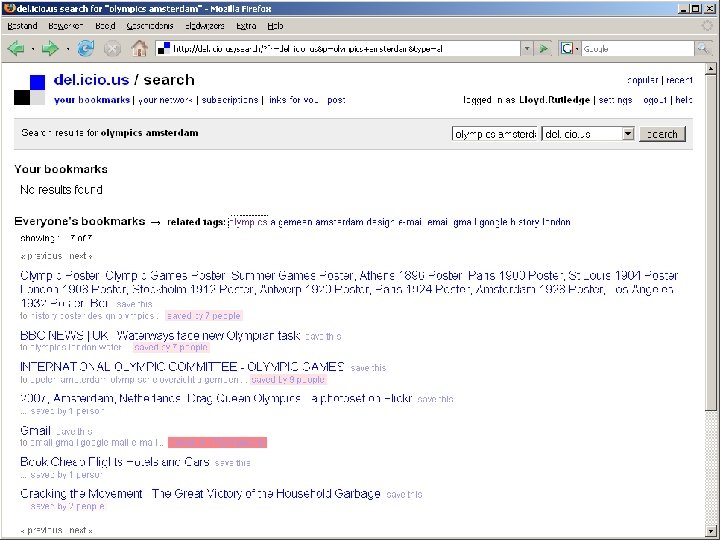This screenshot has width=720, height=540.
Task: Open the Forward history dropdown arrow
Action: 68,49
